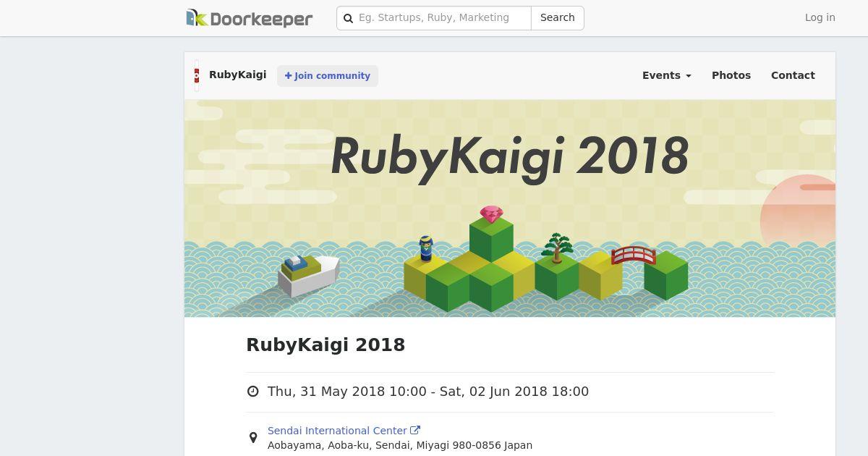Click the clock icon beside event date
Image resolution: width=868 pixels, height=456 pixels.
pyautogui.click(x=253, y=392)
